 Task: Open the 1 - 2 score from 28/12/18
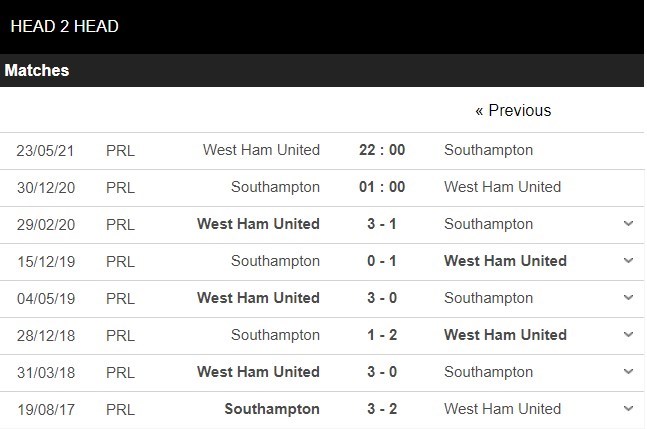tap(382, 335)
